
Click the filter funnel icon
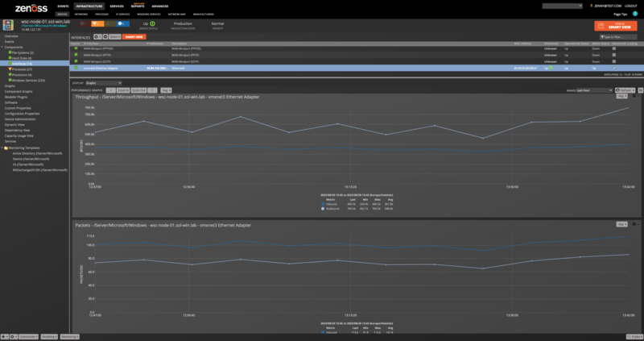(x=601, y=37)
